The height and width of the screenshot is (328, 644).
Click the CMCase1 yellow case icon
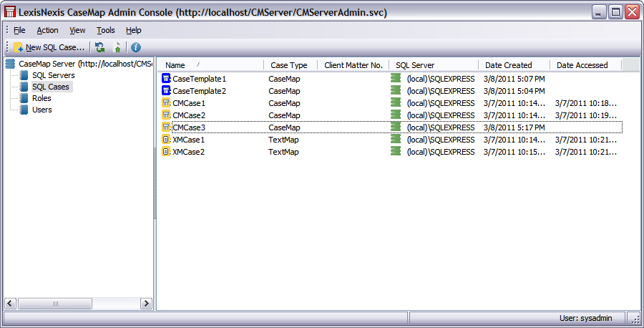tap(166, 102)
